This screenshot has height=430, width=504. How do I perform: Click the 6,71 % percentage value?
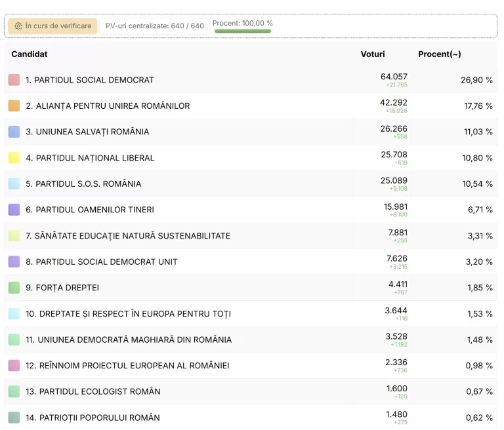[480, 210]
